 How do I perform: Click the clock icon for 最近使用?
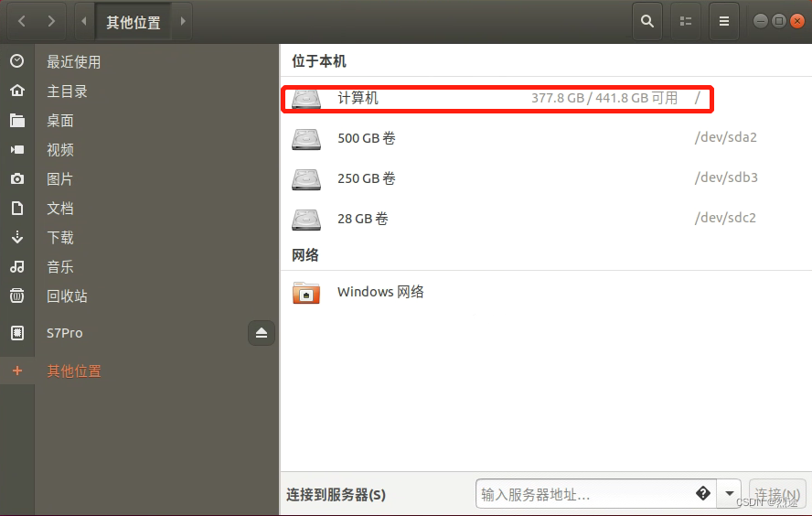pyautogui.click(x=17, y=61)
